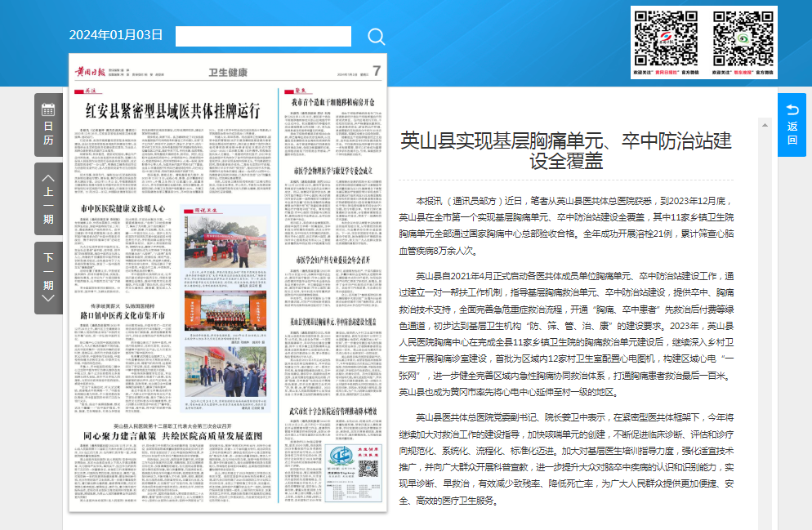
Task: Click the magnifier search icon
Action: (376, 36)
